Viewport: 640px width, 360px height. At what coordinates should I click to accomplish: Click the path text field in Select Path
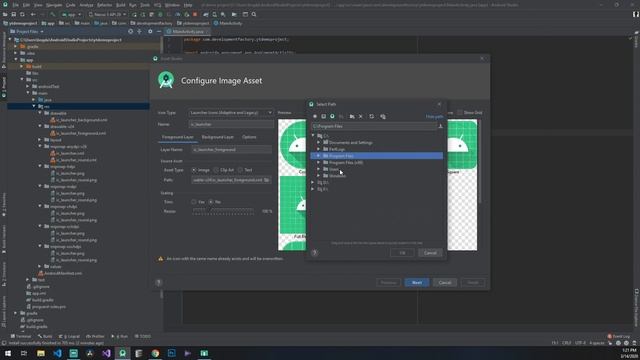374,126
